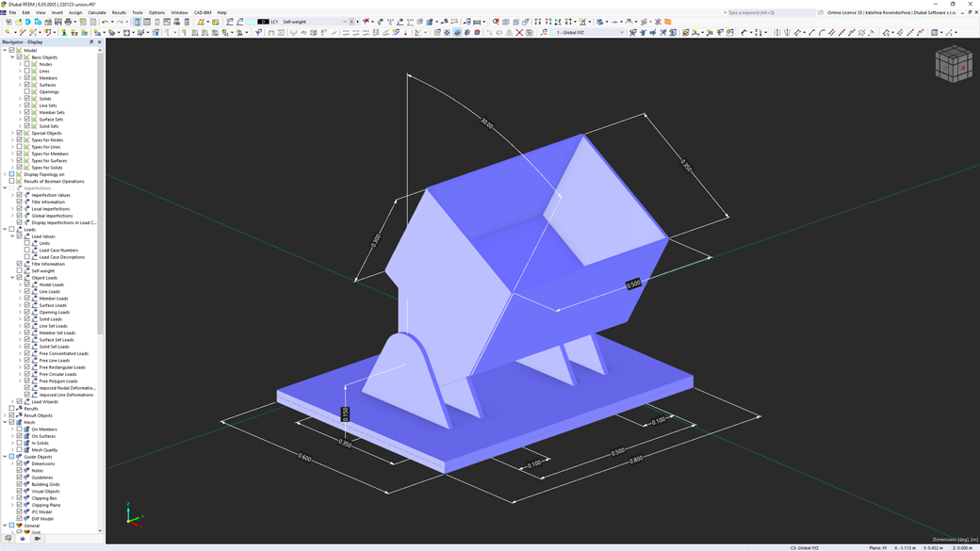Select the Undo icon
Image resolution: width=980 pixels, height=551 pixels.
tap(106, 20)
